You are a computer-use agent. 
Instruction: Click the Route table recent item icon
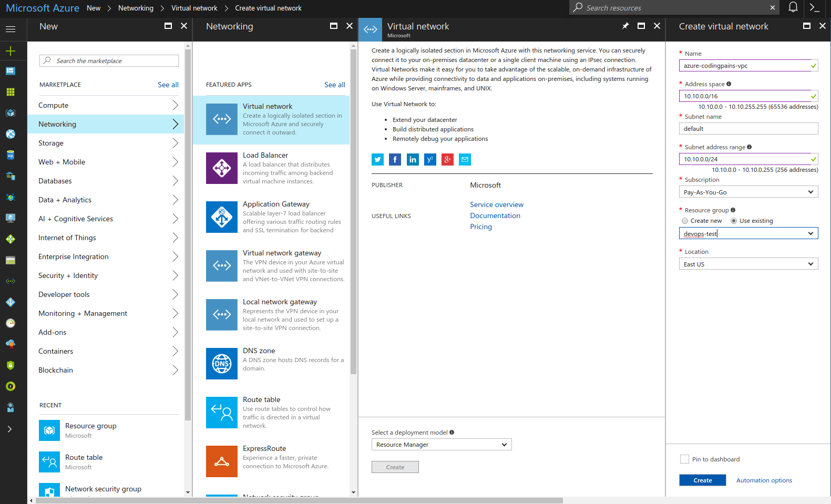[49, 462]
